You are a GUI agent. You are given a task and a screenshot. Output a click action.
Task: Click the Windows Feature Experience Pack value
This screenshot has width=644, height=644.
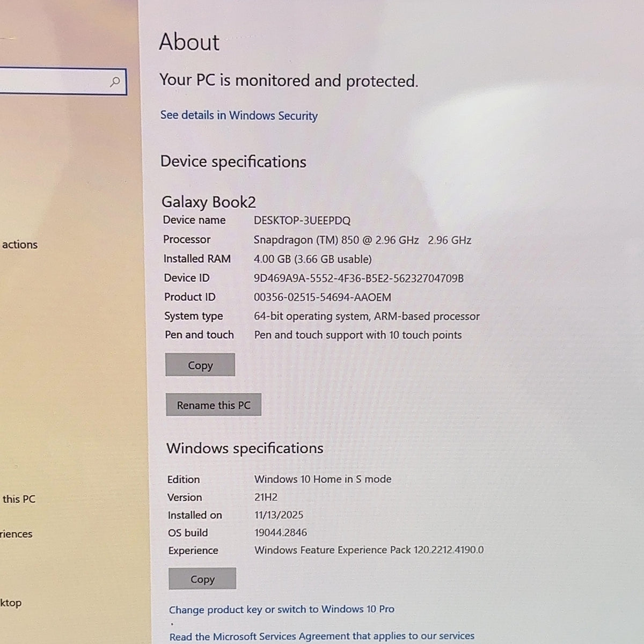click(369, 550)
